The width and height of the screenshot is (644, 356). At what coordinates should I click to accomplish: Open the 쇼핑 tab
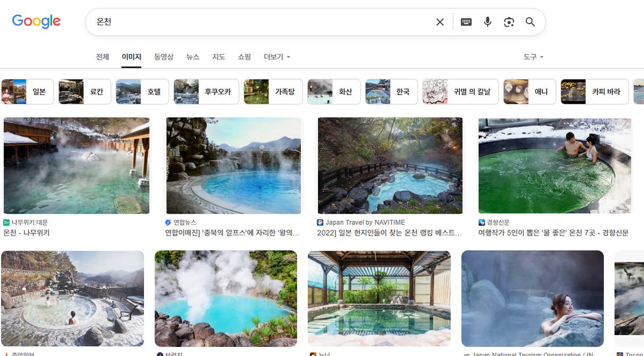(x=244, y=56)
